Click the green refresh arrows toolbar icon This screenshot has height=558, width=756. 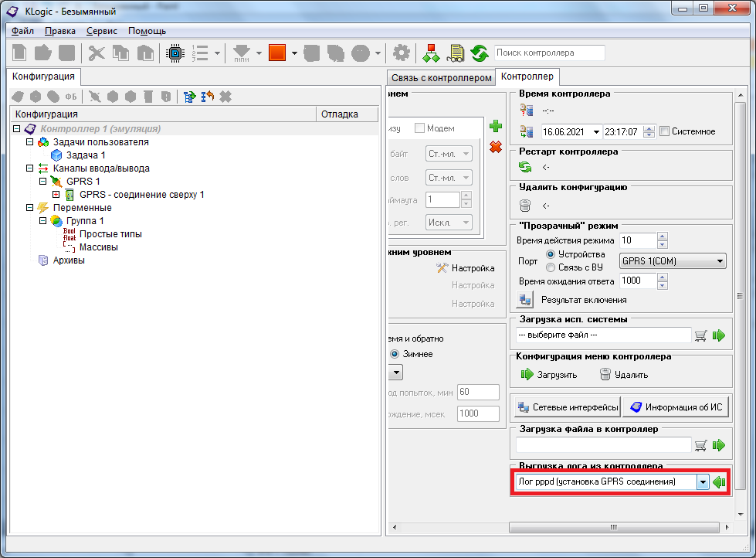480,53
